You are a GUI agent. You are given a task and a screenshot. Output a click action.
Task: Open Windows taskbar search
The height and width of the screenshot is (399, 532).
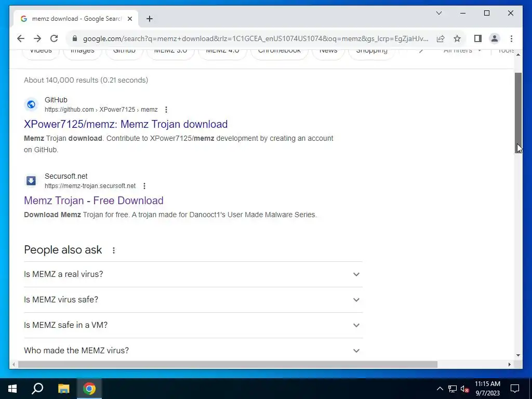click(x=37, y=389)
